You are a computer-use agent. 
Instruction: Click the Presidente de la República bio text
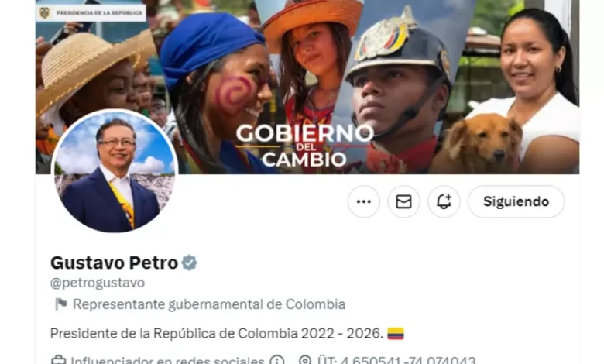217,334
